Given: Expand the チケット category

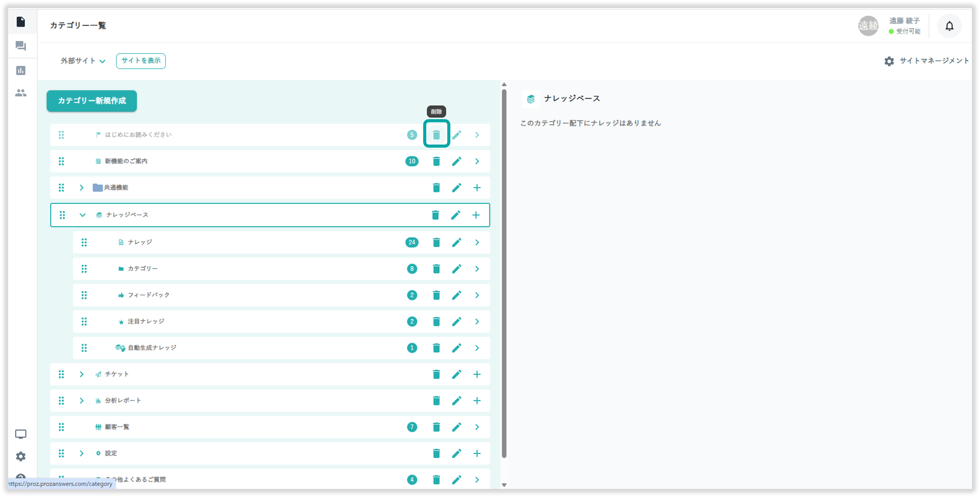Looking at the screenshot, I should click(x=81, y=375).
